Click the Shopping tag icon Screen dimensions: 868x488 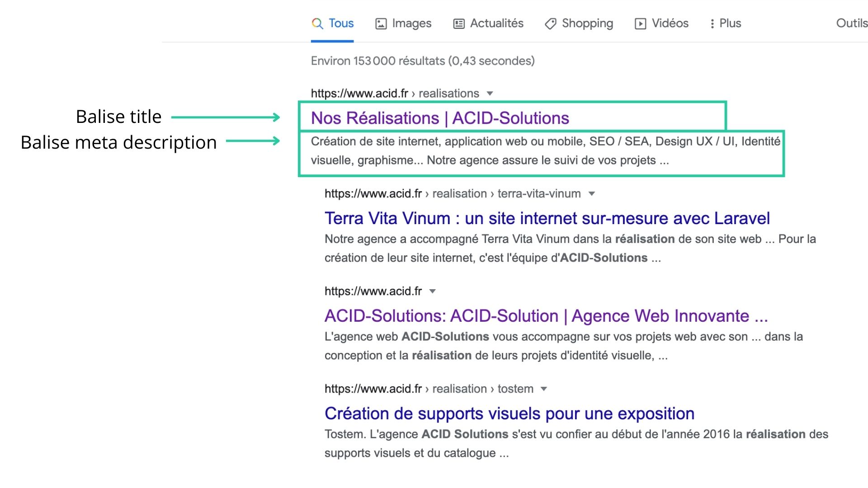pyautogui.click(x=551, y=24)
